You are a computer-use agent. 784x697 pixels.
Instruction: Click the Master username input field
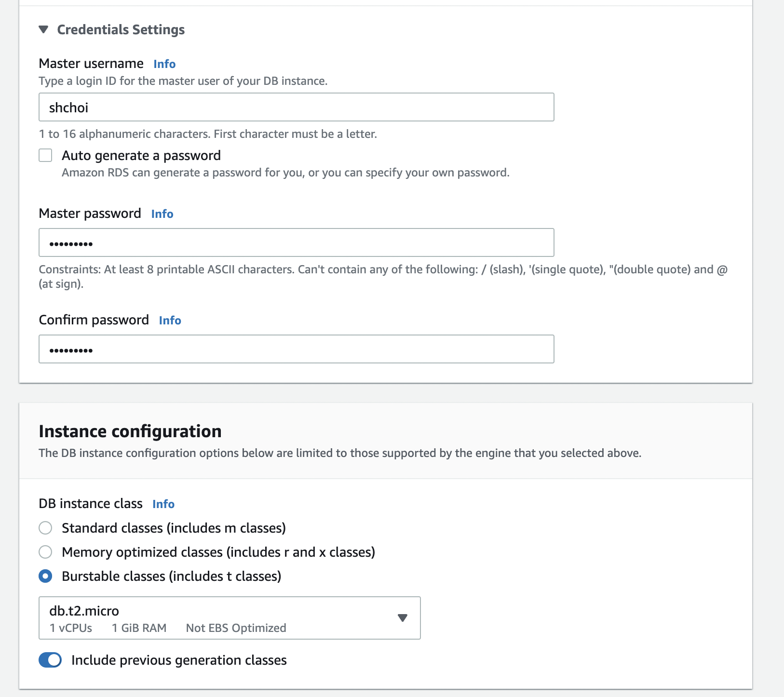click(x=296, y=107)
